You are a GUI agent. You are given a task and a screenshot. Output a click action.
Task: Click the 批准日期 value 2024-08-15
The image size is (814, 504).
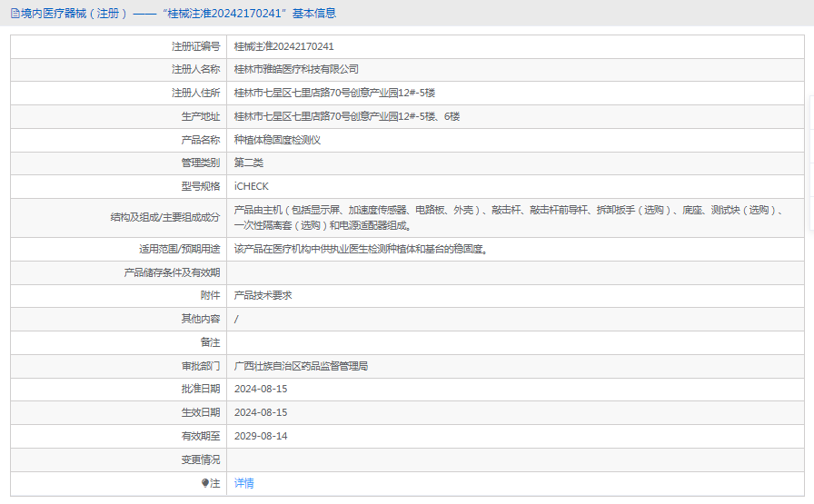point(261,389)
